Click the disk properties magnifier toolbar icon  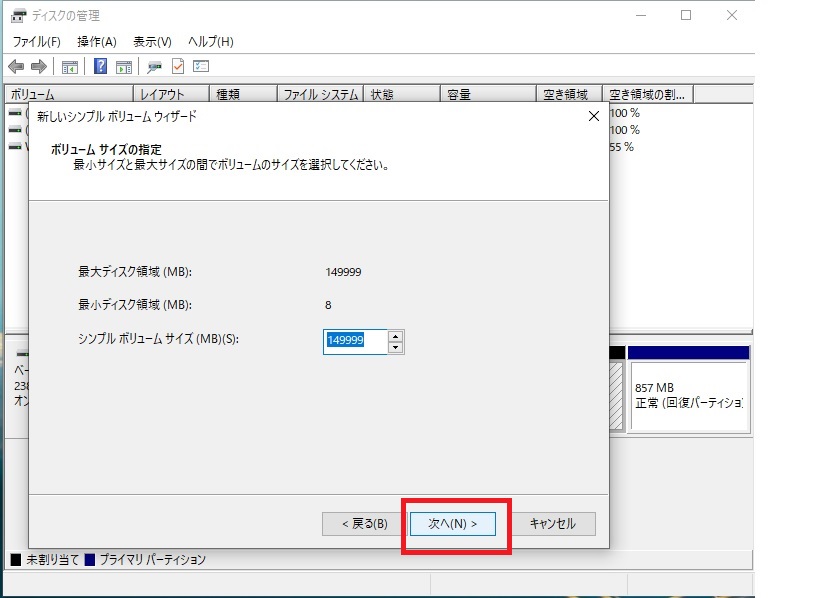coord(154,66)
